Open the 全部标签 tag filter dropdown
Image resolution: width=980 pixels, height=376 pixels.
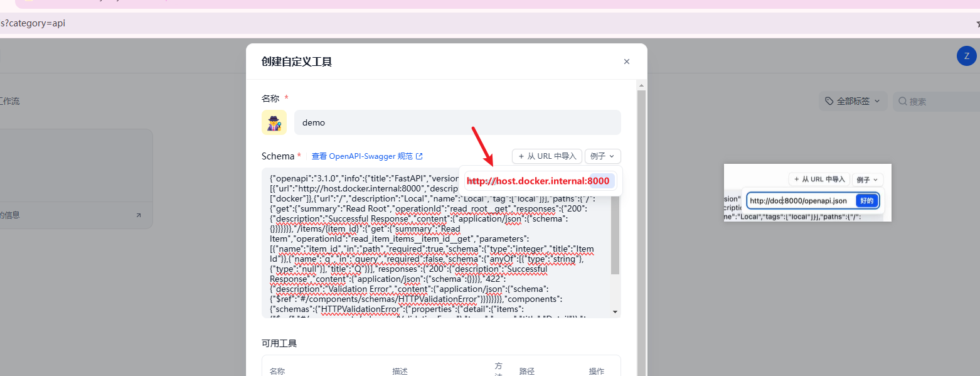coord(853,101)
